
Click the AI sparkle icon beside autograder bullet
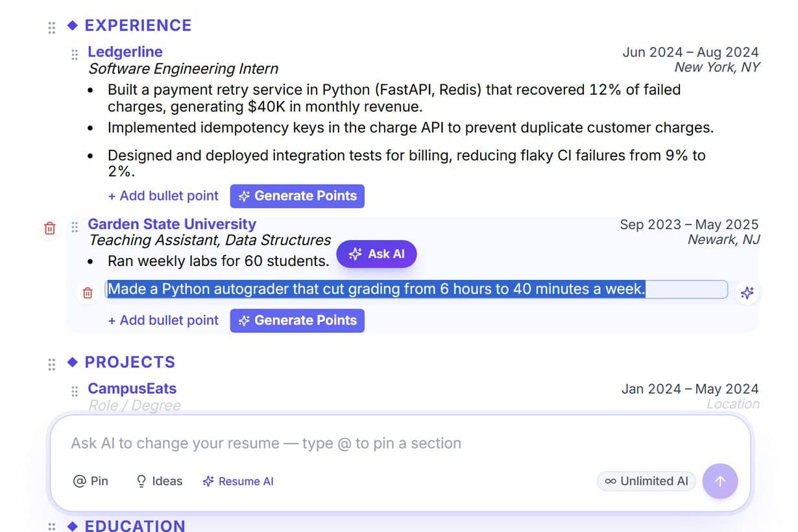pyautogui.click(x=747, y=293)
